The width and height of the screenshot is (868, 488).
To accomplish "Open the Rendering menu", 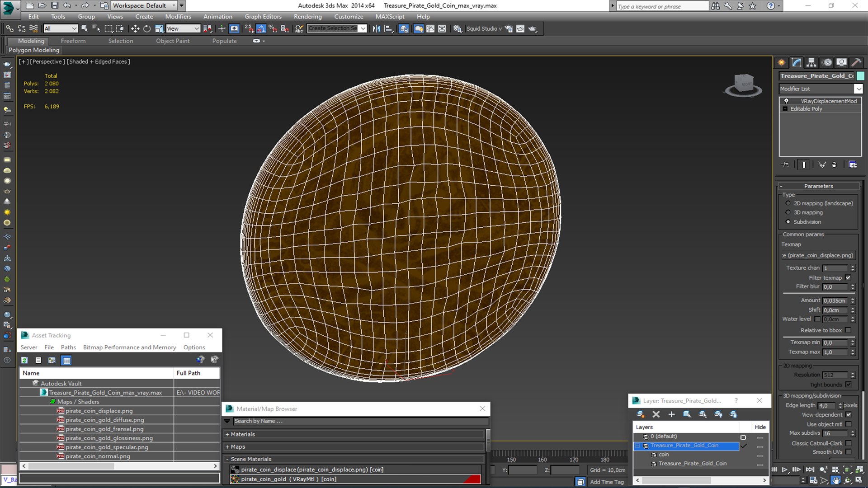I will click(307, 16).
